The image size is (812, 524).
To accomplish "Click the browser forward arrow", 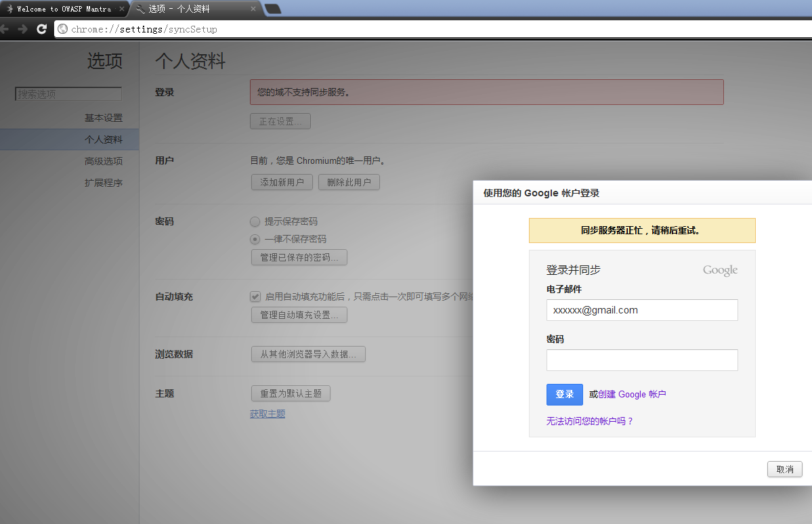I will [x=22, y=29].
